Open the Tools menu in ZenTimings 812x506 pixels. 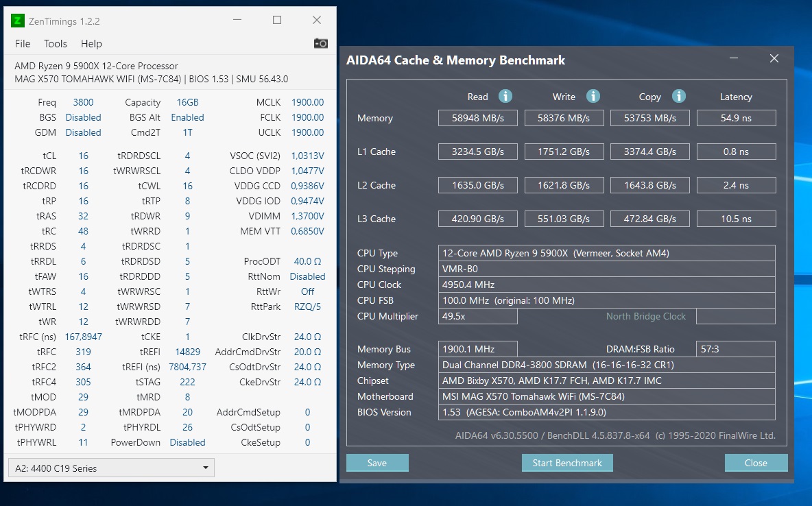pos(56,44)
